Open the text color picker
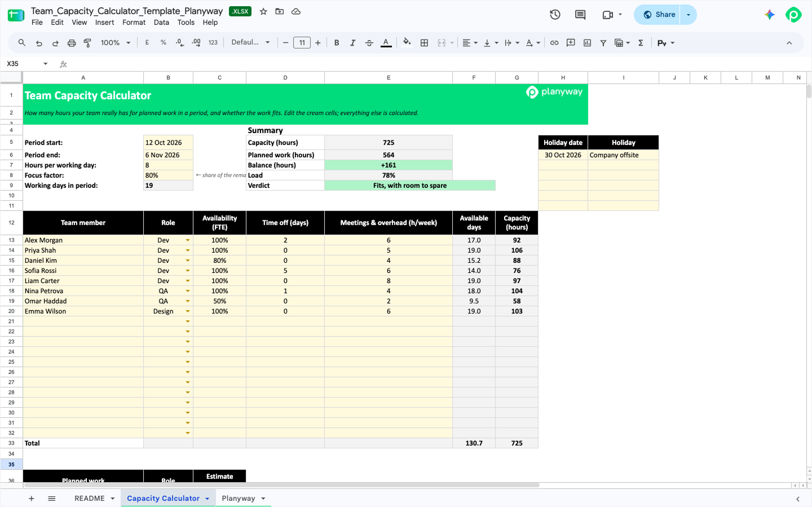 [386, 43]
